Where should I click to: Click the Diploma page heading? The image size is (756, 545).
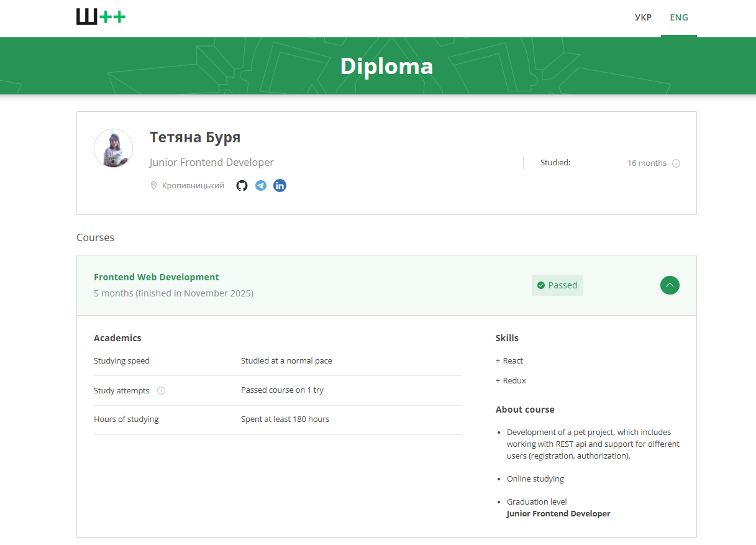[386, 66]
